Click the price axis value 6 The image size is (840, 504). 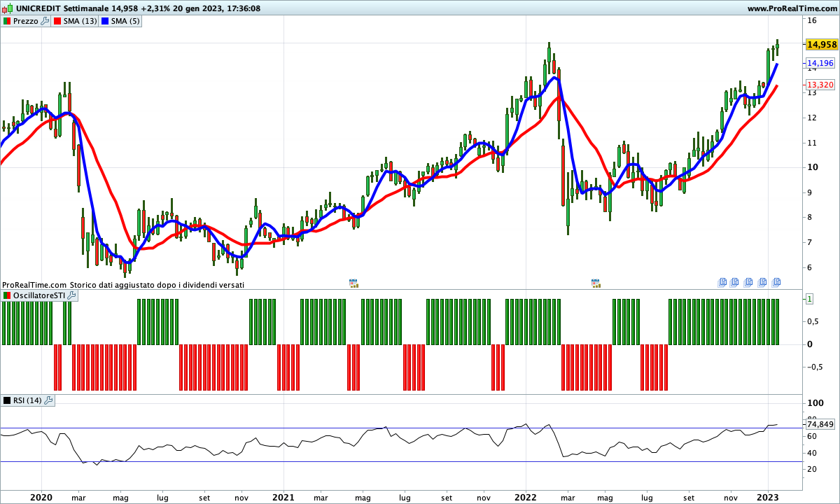(810, 267)
